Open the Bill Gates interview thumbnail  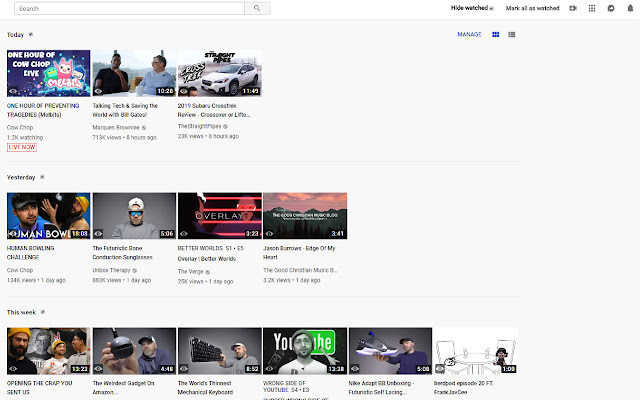coord(134,73)
